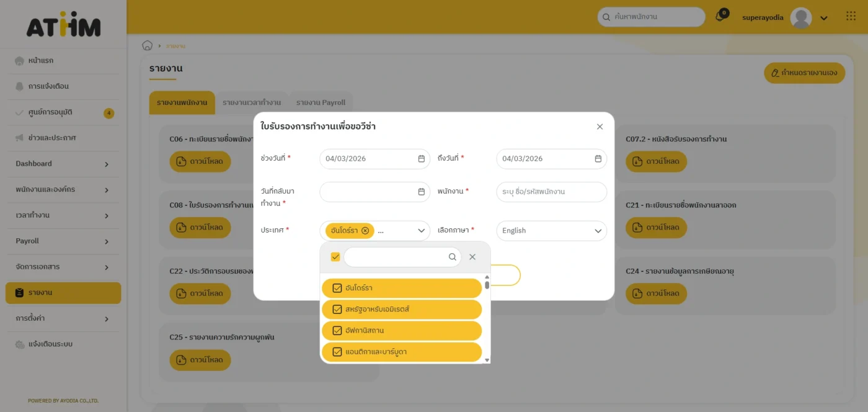
Task: Toggle the select-all countries checkbox
Action: pos(335,257)
